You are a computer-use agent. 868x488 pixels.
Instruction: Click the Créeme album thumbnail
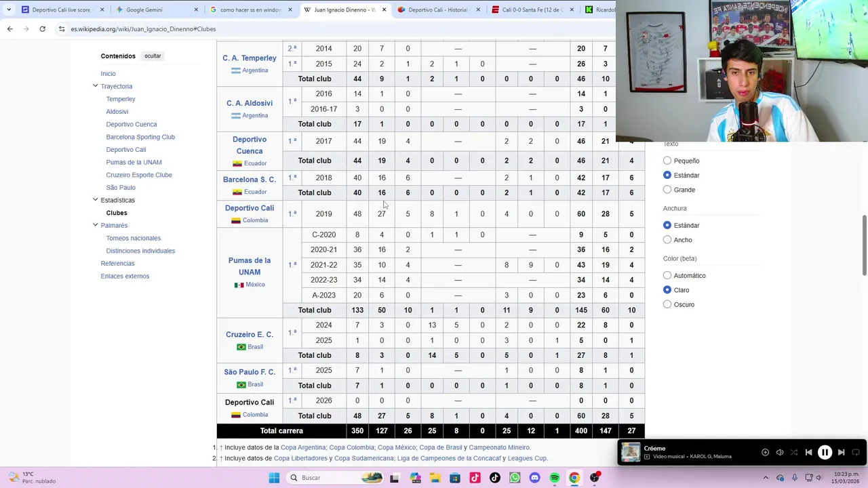(x=631, y=452)
